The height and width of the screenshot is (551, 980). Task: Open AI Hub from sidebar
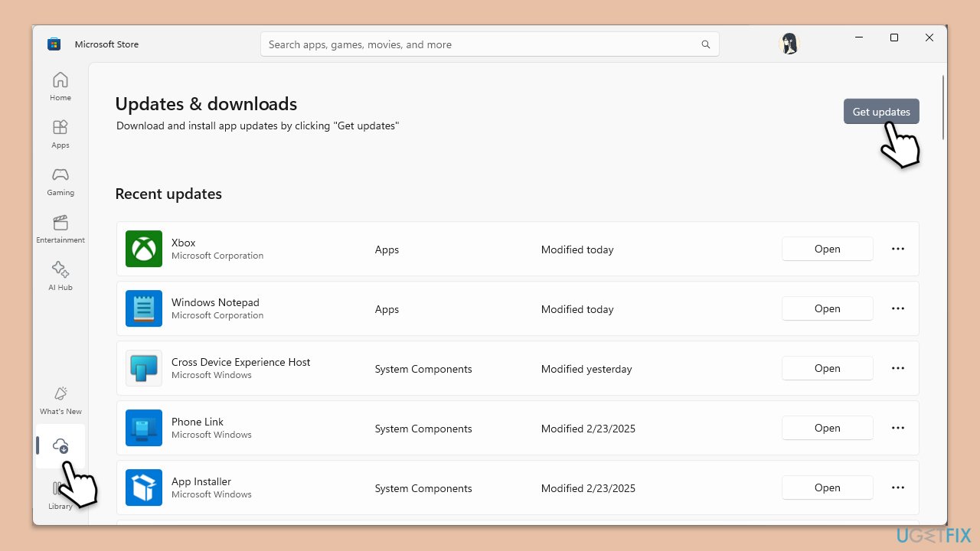[x=60, y=276]
